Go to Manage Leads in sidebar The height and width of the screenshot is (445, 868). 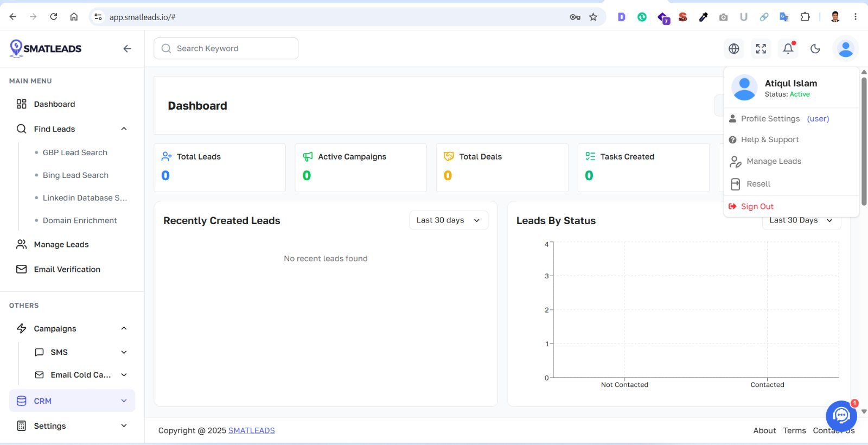pos(61,245)
